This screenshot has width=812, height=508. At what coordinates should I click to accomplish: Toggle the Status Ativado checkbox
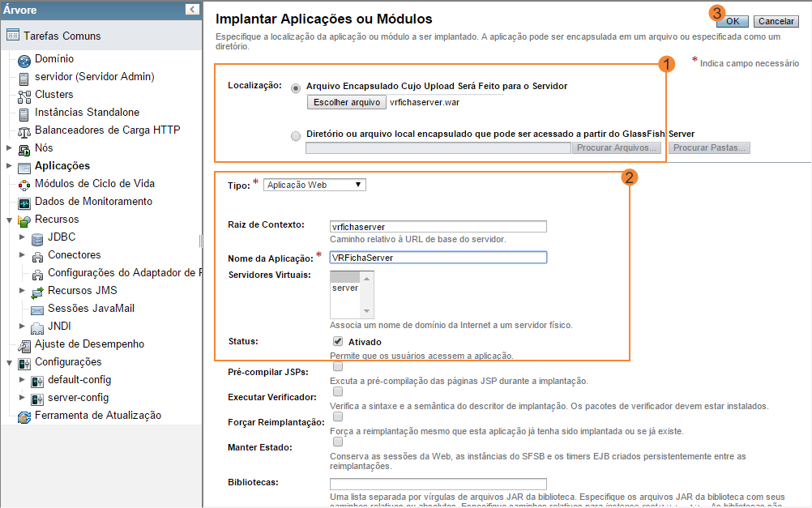(338, 341)
